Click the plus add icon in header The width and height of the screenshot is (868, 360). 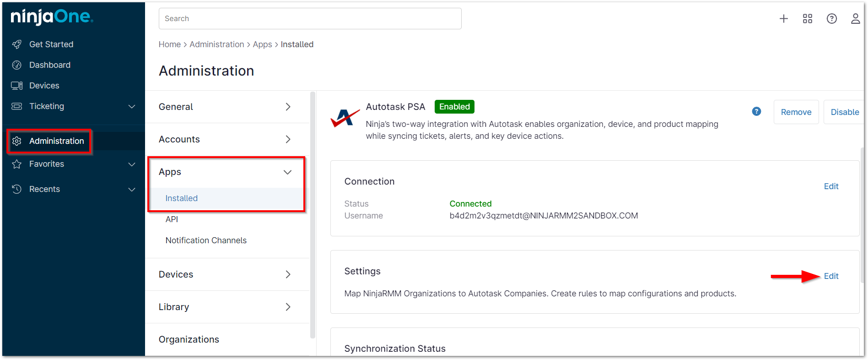tap(784, 18)
